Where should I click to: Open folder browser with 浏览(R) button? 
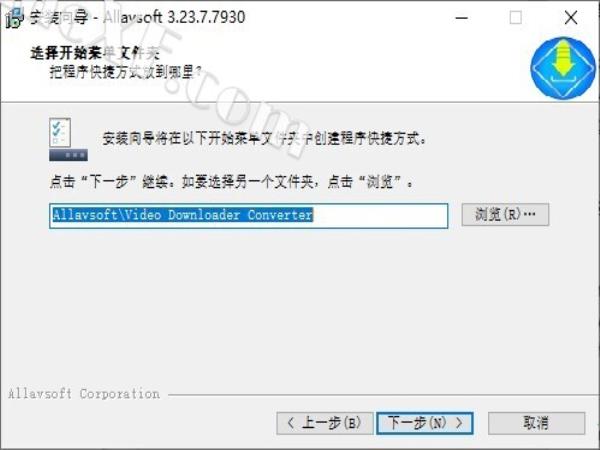(505, 214)
